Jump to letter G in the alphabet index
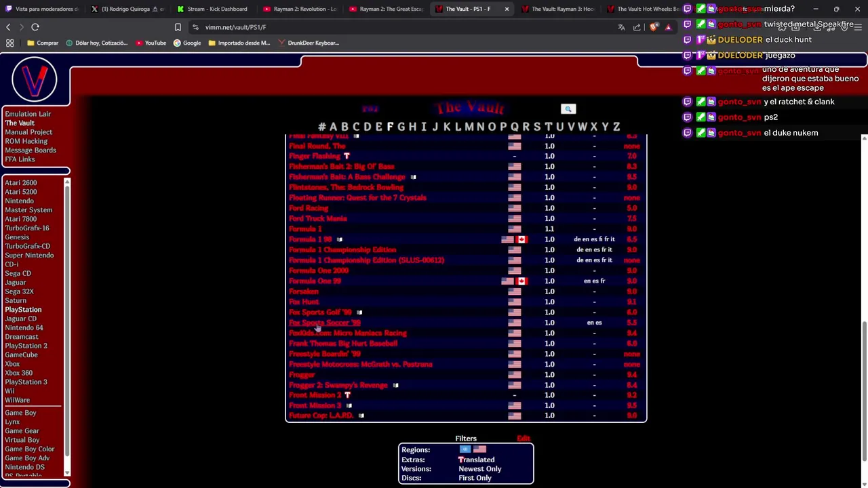The image size is (868, 488). click(x=401, y=127)
